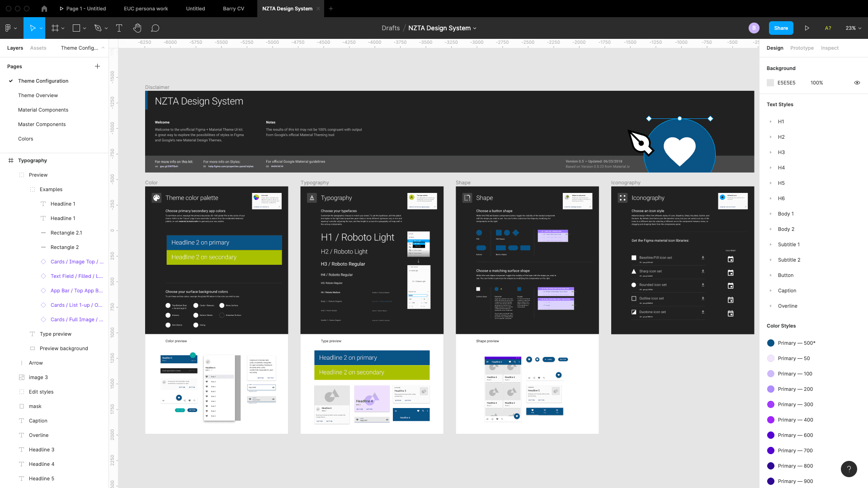The height and width of the screenshot is (488, 868).
Task: Switch to the Assets tab
Action: tap(38, 48)
